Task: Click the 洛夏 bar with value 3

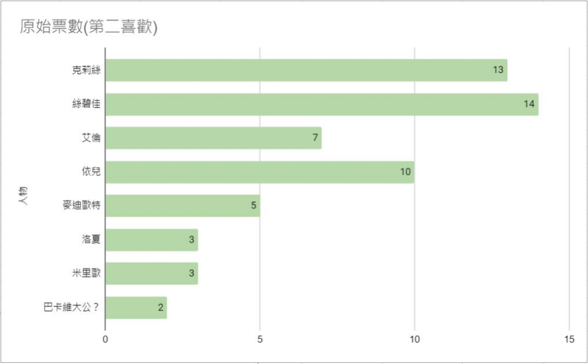Action: click(152, 240)
